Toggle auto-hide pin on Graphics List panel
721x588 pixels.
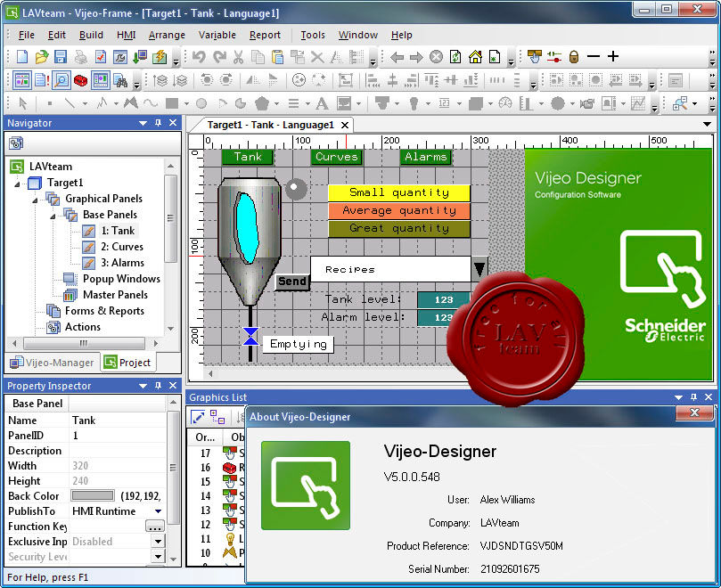click(x=694, y=396)
